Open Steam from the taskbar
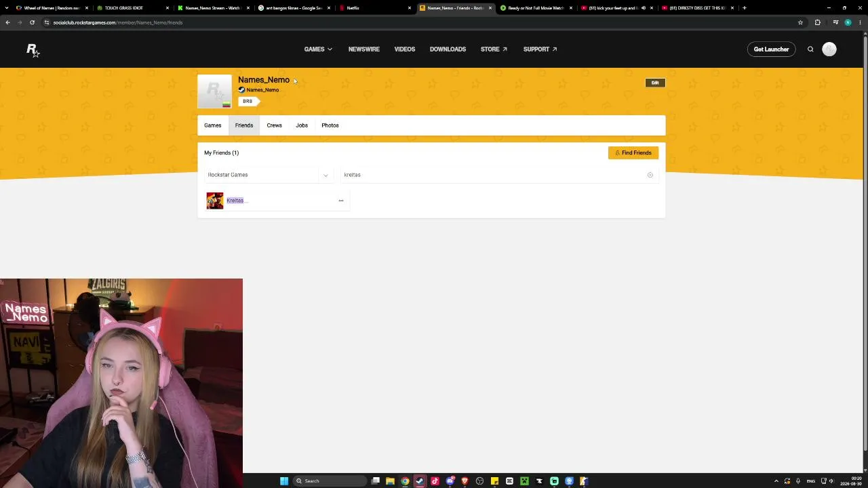The width and height of the screenshot is (868, 488). pos(420,481)
